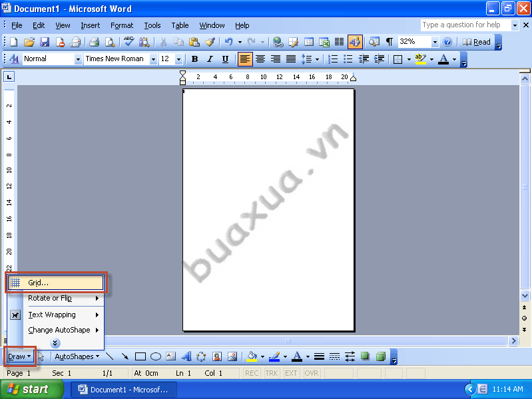Toggle the Drawing toolbar button
The height and width of the screenshot is (399, 532).
pyautogui.click(x=355, y=42)
